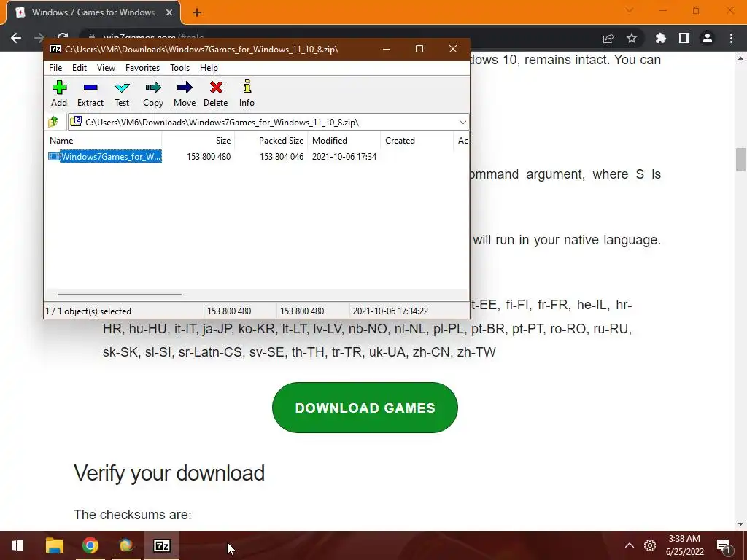Click the 7-Zip taskbar icon

coord(162,545)
